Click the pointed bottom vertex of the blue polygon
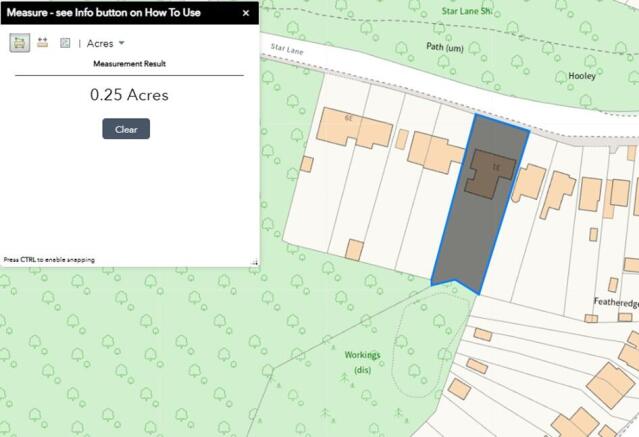639x437 pixels. [x=479, y=293]
